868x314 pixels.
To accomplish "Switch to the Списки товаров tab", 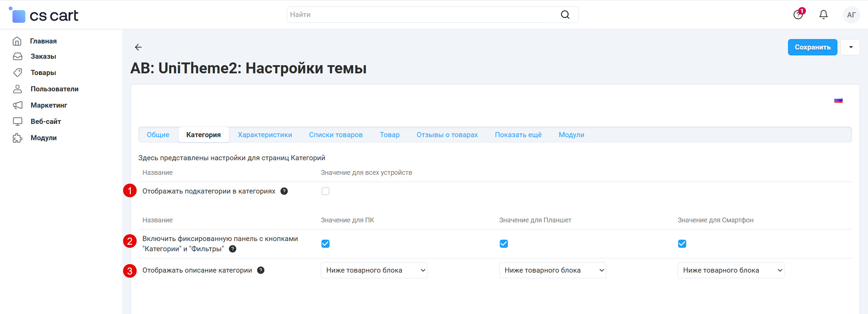I will click(x=336, y=135).
